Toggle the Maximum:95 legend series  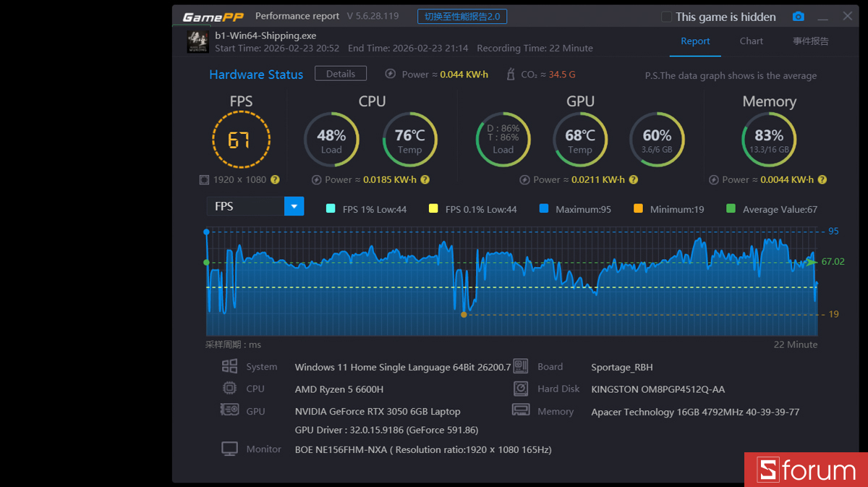coord(544,209)
